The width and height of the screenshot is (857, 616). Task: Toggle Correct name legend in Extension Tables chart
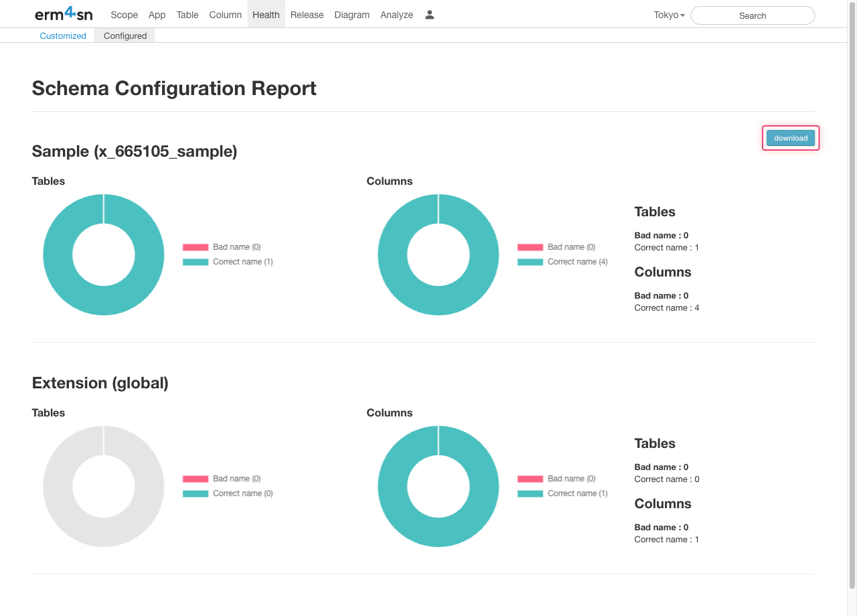(x=228, y=493)
